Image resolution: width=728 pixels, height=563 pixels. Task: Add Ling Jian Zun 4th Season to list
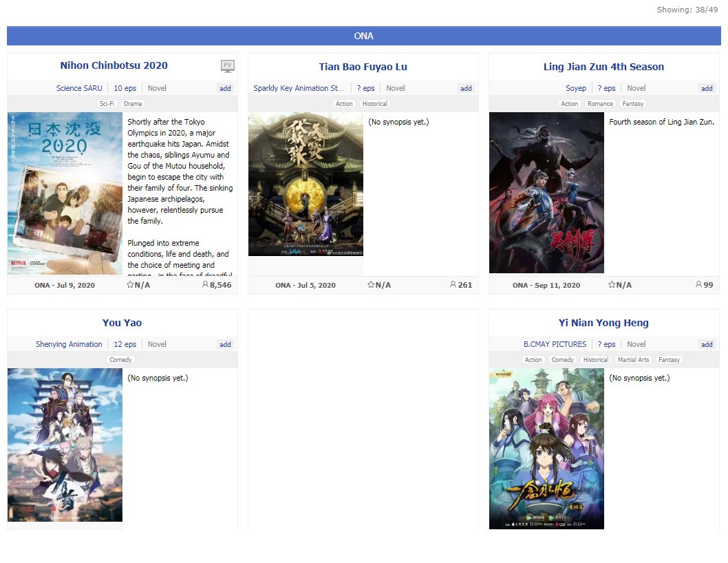coord(707,88)
